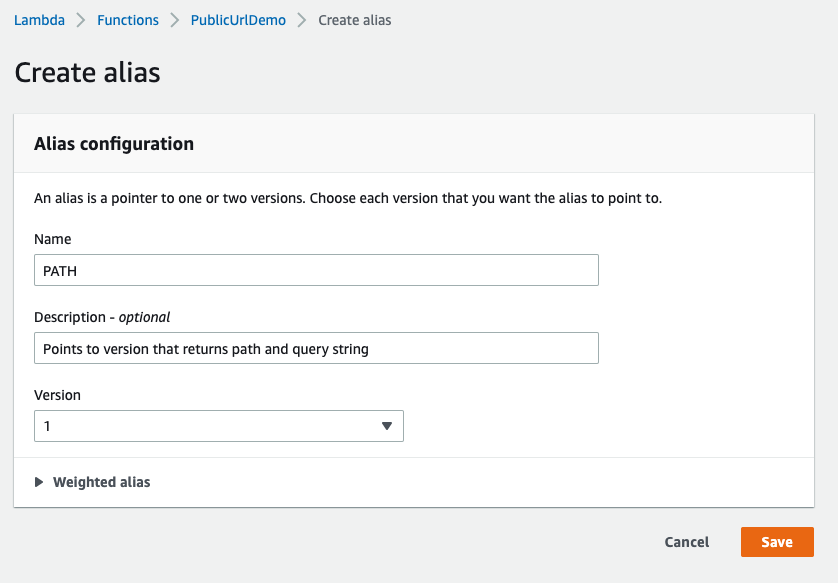Click the Create alias page heading
Image resolution: width=838 pixels, height=583 pixels.
87,72
